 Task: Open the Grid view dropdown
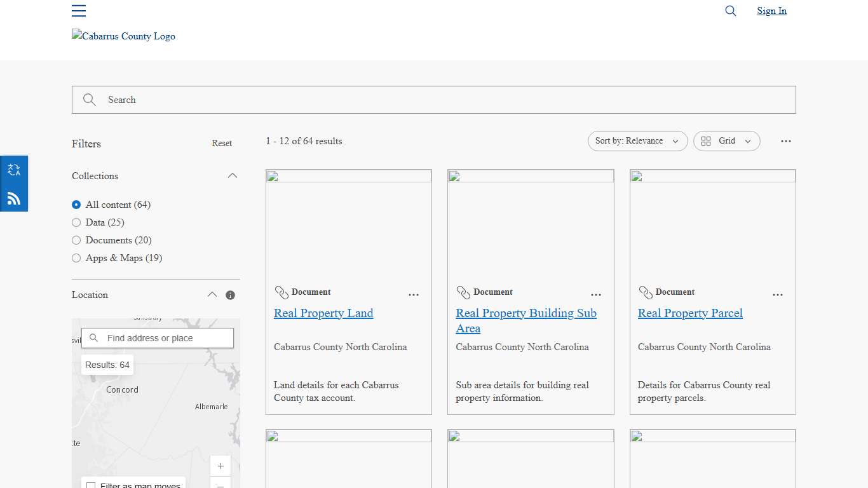tap(726, 141)
